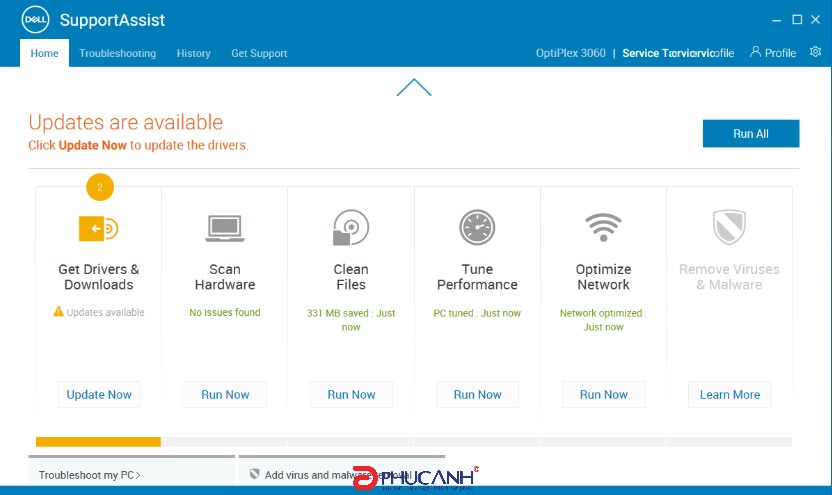The width and height of the screenshot is (832, 495).
Task: Maximize the SupportAssist window
Action: pyautogui.click(x=797, y=20)
